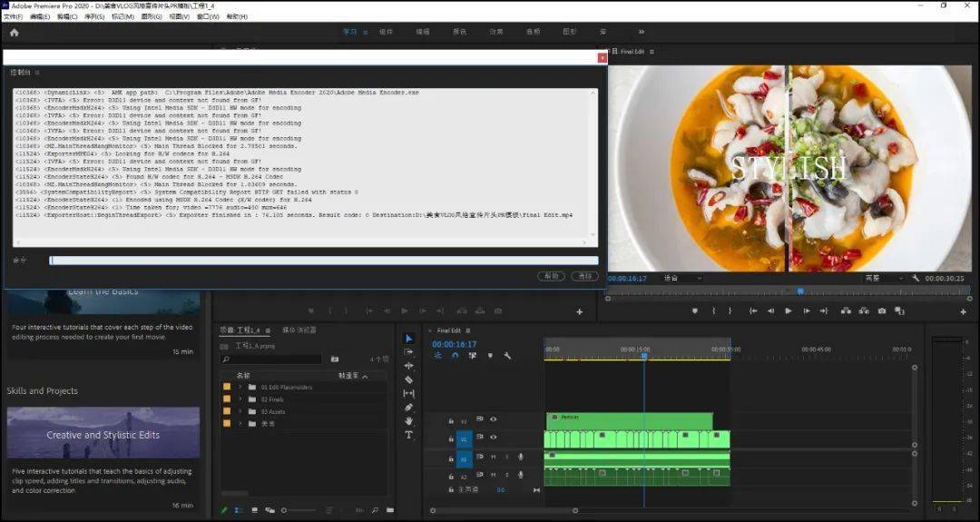
Task: Click the project panel search field
Action: (270, 359)
